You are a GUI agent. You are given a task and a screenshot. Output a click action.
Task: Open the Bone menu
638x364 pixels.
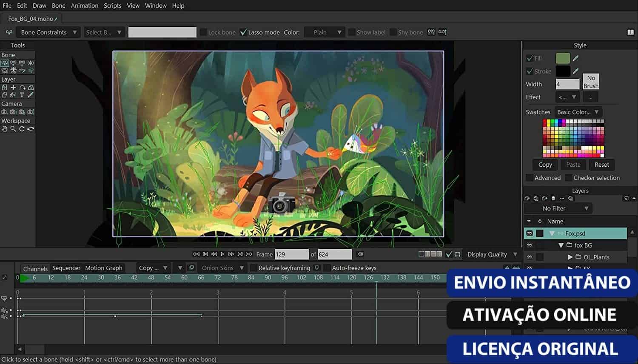click(59, 6)
